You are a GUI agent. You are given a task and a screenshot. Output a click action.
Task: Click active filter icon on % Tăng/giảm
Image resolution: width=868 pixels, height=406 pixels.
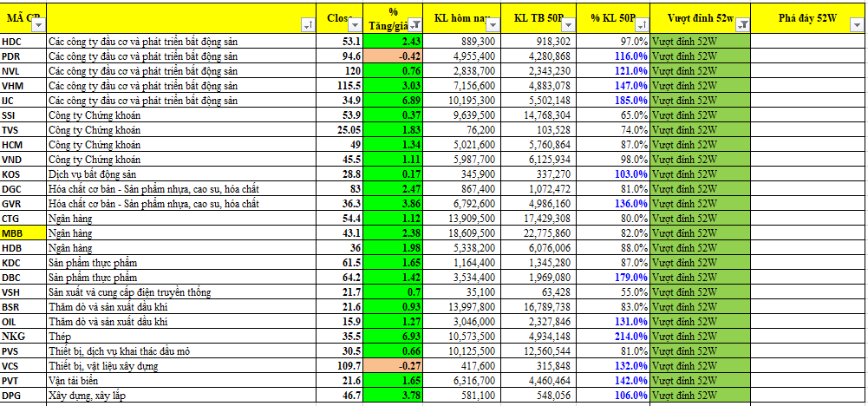(x=414, y=26)
